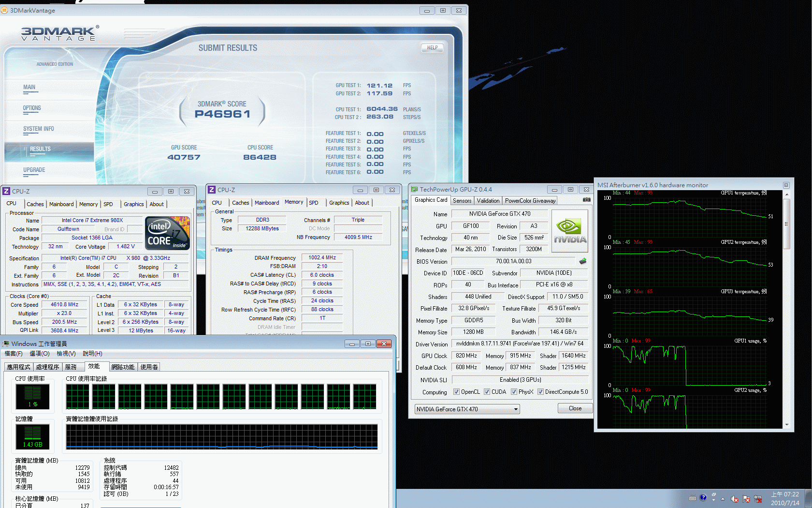The height and width of the screenshot is (508, 812).
Task: Toggle the CUDA checkbox
Action: 487,392
